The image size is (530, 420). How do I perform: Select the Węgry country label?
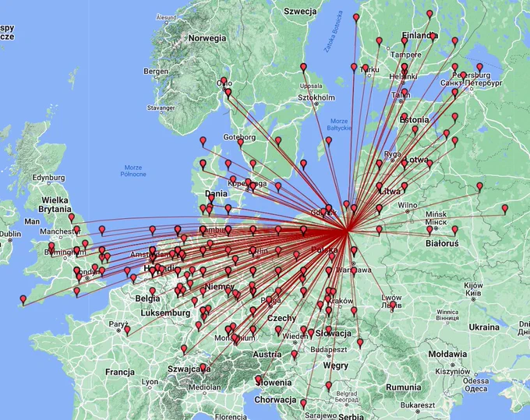click(x=335, y=365)
